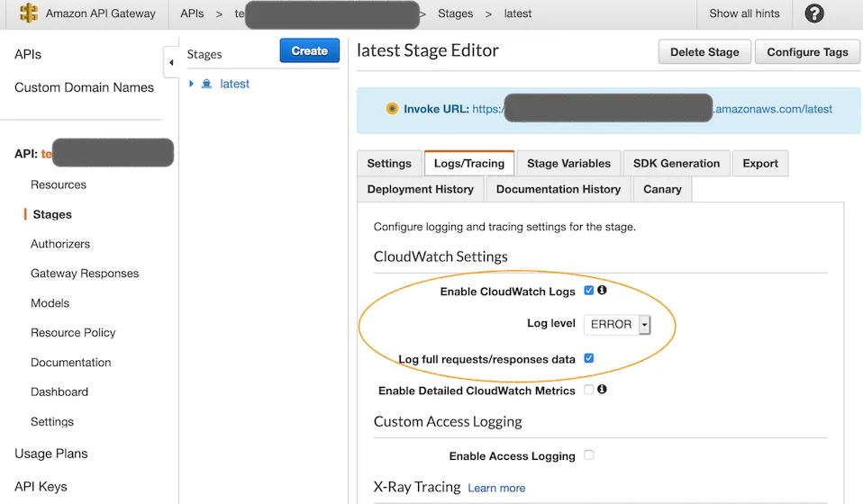Open Dashboard in the sidebar
The height and width of the screenshot is (504, 863).
(x=59, y=391)
